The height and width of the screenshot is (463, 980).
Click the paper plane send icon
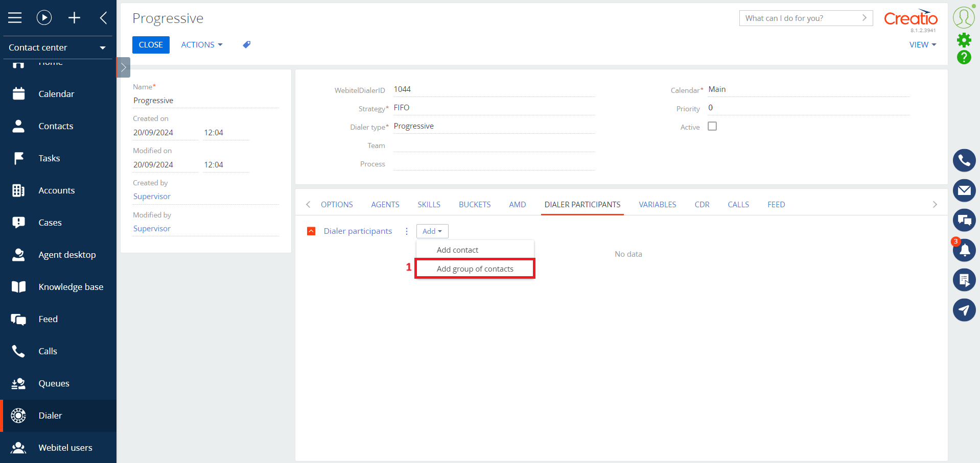pyautogui.click(x=964, y=310)
